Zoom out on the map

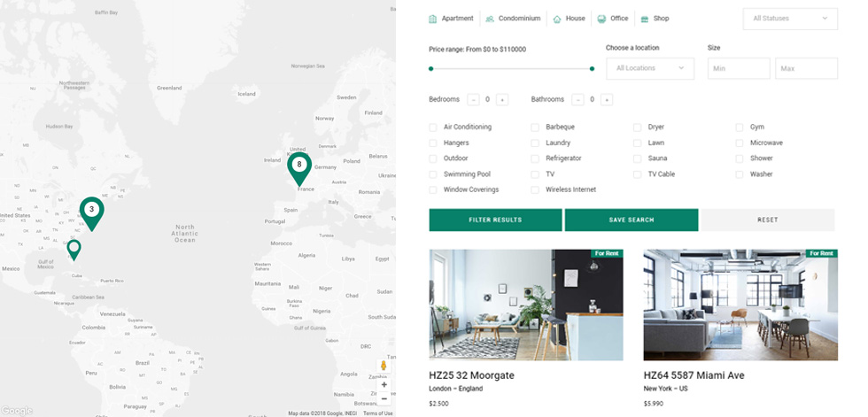pyautogui.click(x=384, y=398)
